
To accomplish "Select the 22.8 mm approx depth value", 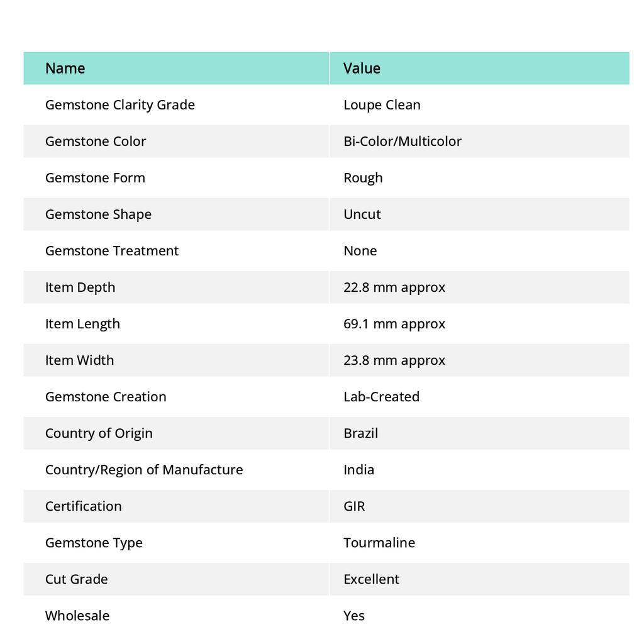I will pyautogui.click(x=394, y=287).
